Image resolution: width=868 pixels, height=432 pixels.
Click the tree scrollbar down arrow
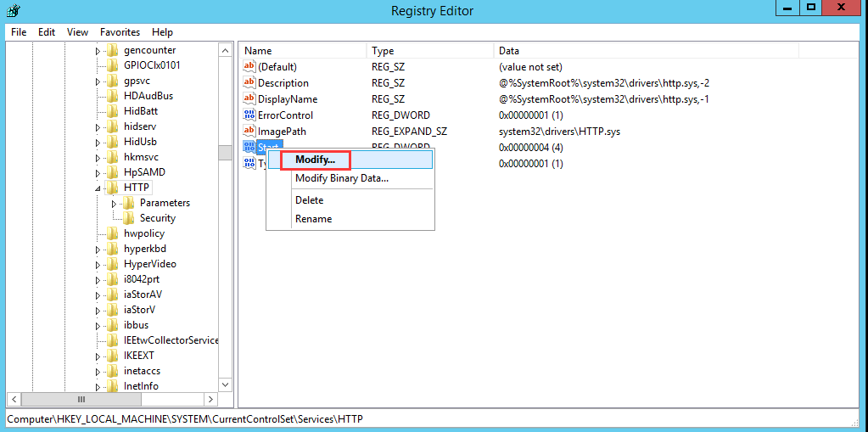click(226, 384)
